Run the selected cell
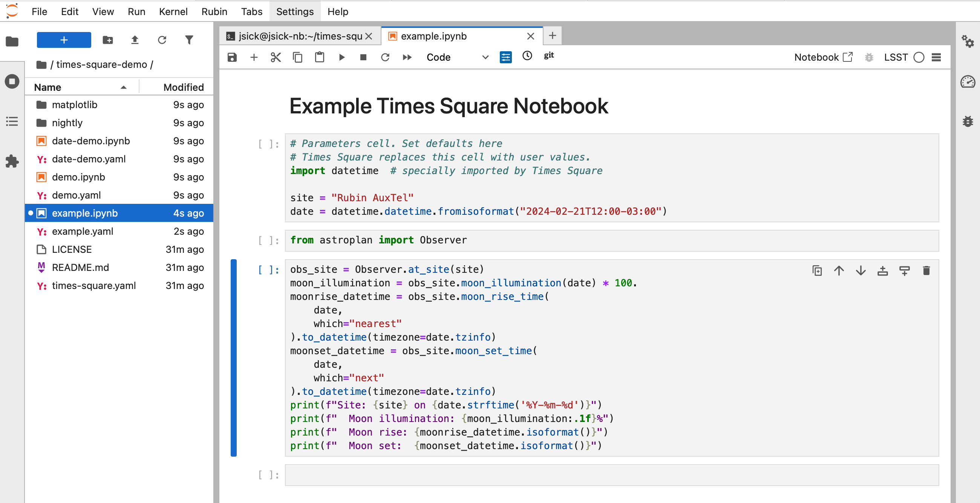 pyautogui.click(x=341, y=57)
